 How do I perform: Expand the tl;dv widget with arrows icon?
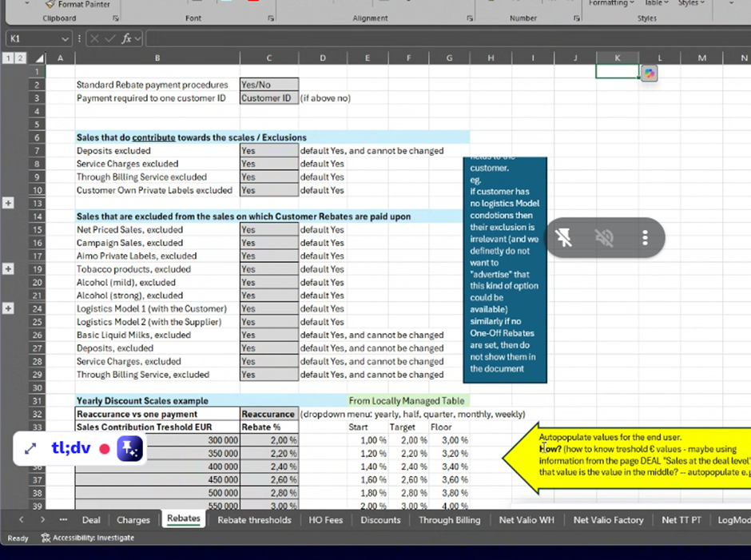coord(30,449)
